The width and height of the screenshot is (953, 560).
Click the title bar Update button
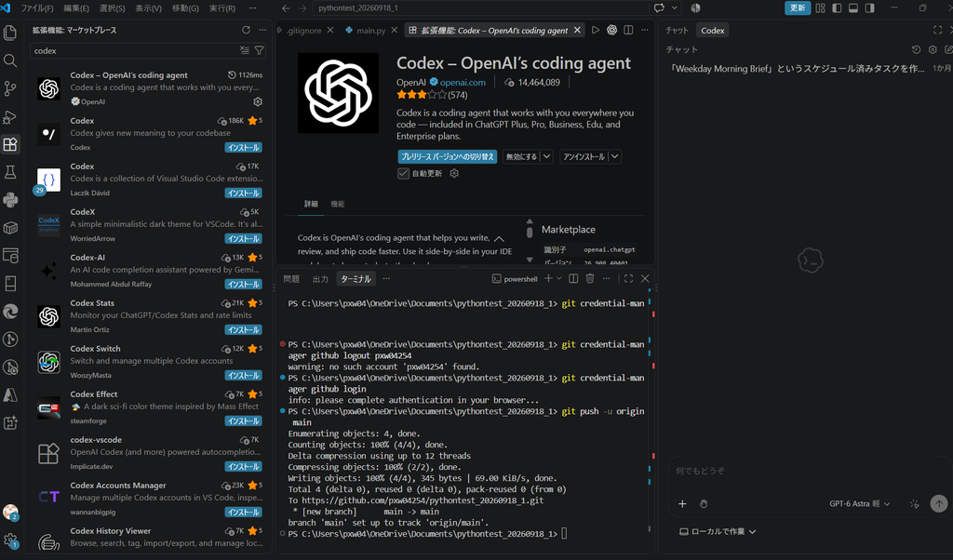pos(798,7)
